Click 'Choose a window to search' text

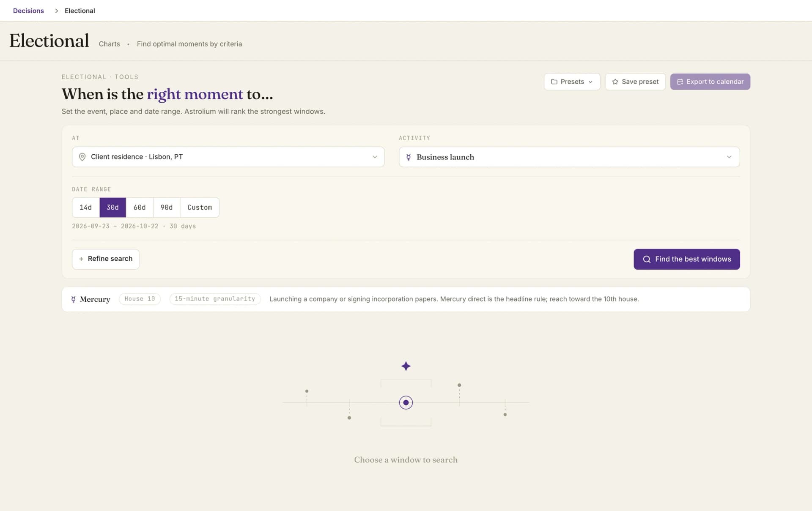click(406, 459)
